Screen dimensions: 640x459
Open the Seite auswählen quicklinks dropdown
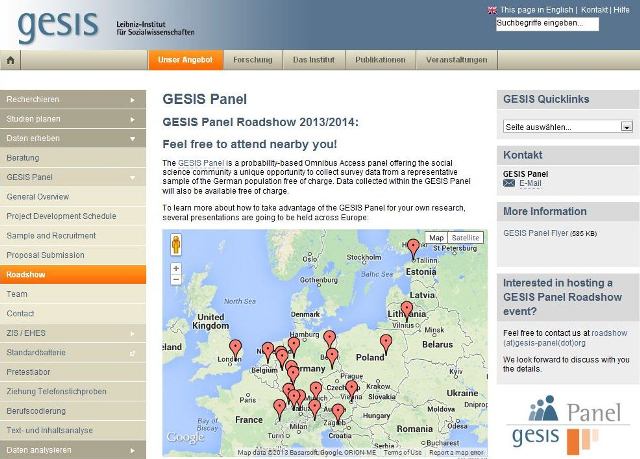568,126
